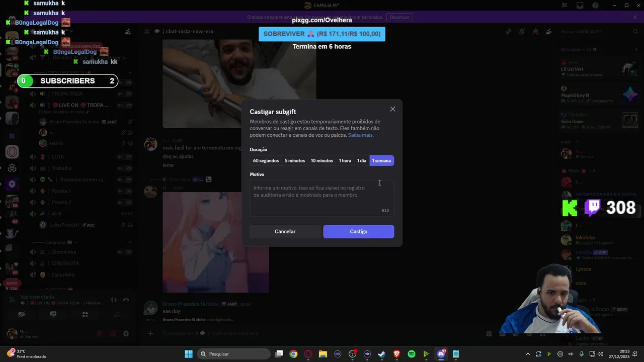Open Brave browser from taskbar
Image resolution: width=644 pixels, height=362 pixels.
pos(396,354)
